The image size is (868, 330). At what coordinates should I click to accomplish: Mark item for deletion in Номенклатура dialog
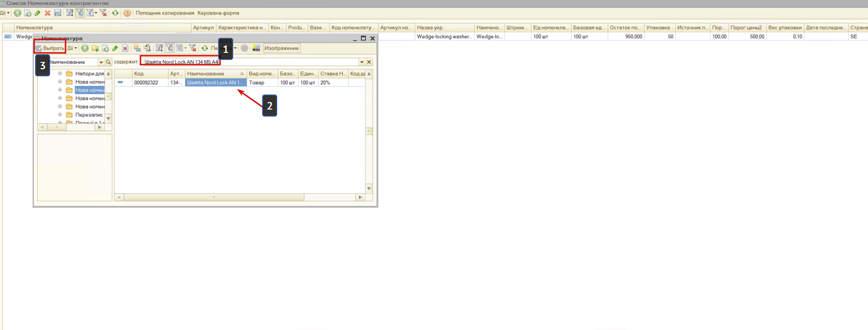coord(125,48)
